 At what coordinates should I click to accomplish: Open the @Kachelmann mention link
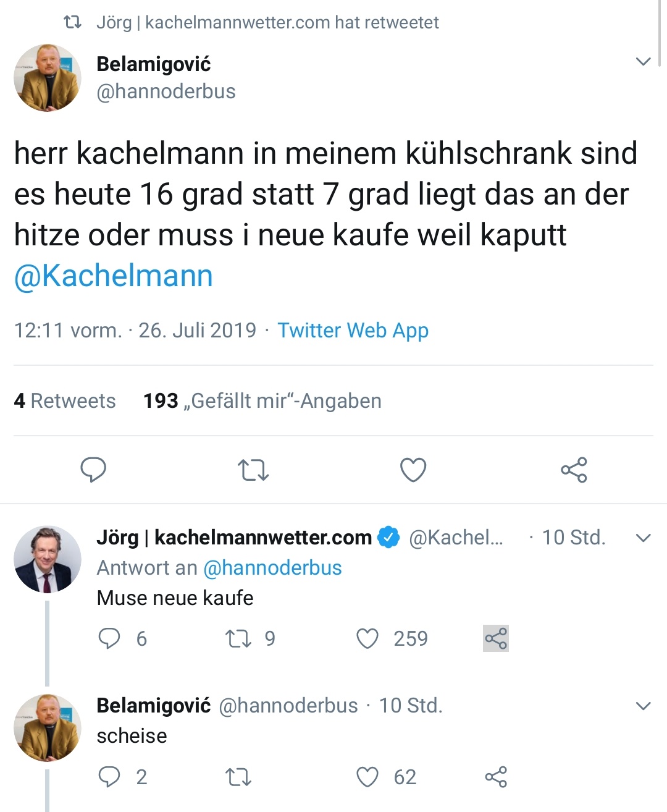pyautogui.click(x=114, y=276)
